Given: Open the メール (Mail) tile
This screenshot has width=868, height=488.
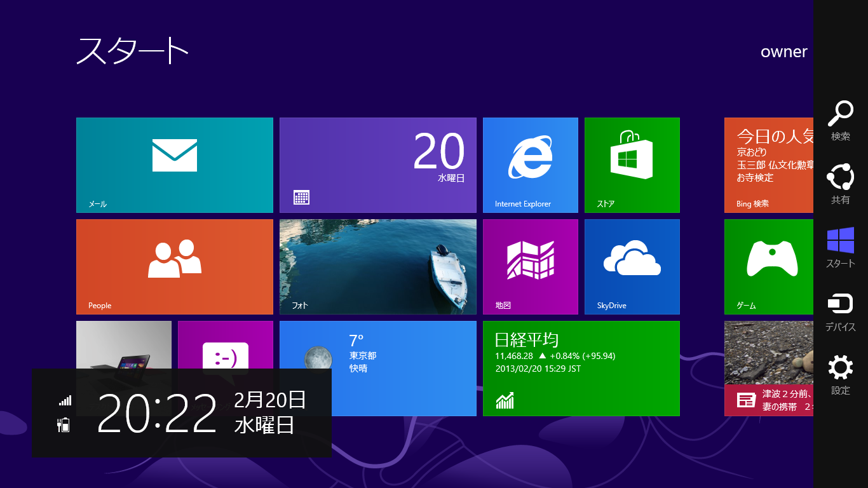Looking at the screenshot, I should pyautogui.click(x=175, y=165).
